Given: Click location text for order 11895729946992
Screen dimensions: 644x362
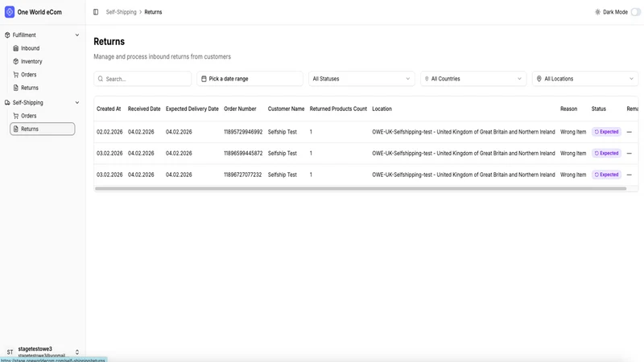Looking at the screenshot, I should [x=464, y=132].
